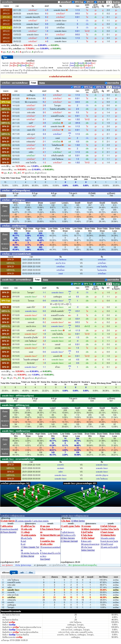Open player link 13 Joan Garcia
The height and width of the screenshot is (644, 121).
(7, 521)
